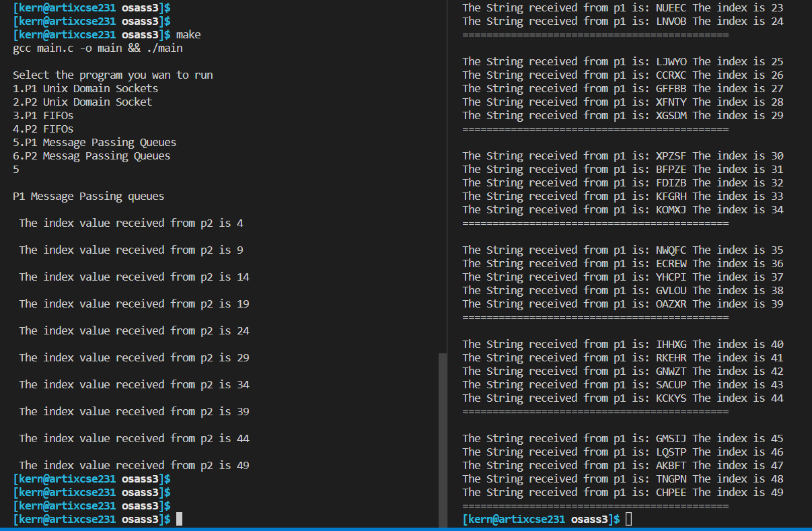Click the string OAZXR with index 39
The width and height of the screenshot is (812, 531).
tap(671, 304)
